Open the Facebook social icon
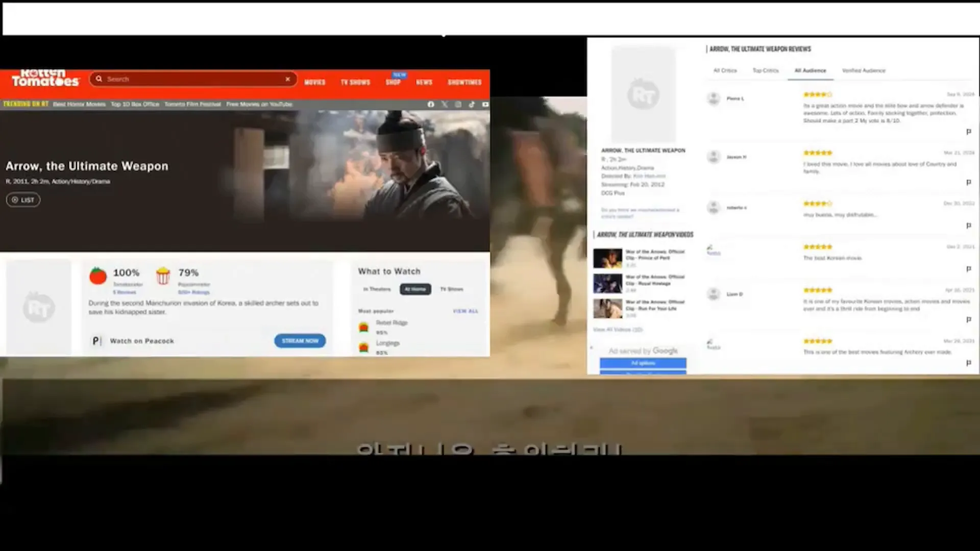 pyautogui.click(x=431, y=104)
